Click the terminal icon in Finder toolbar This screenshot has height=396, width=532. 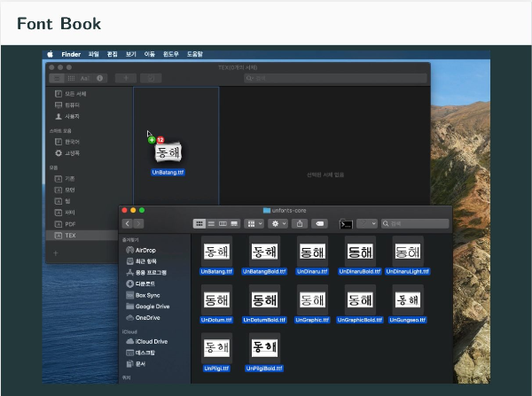(346, 224)
